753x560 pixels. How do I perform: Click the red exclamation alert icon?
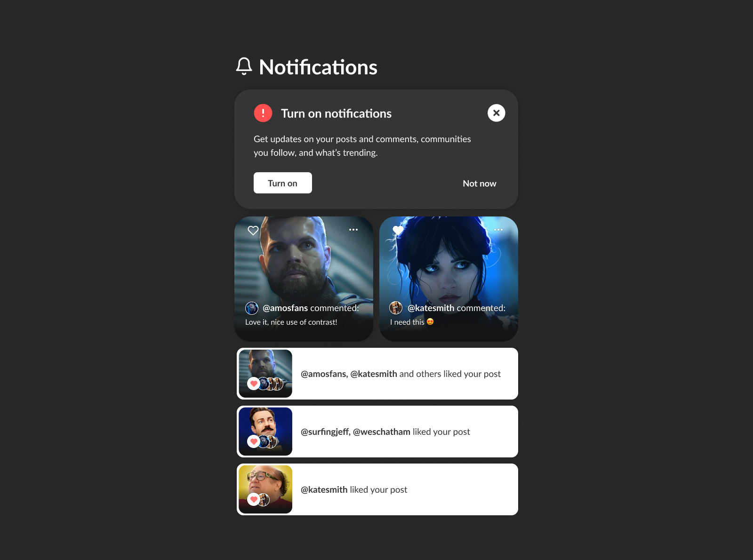click(x=263, y=113)
